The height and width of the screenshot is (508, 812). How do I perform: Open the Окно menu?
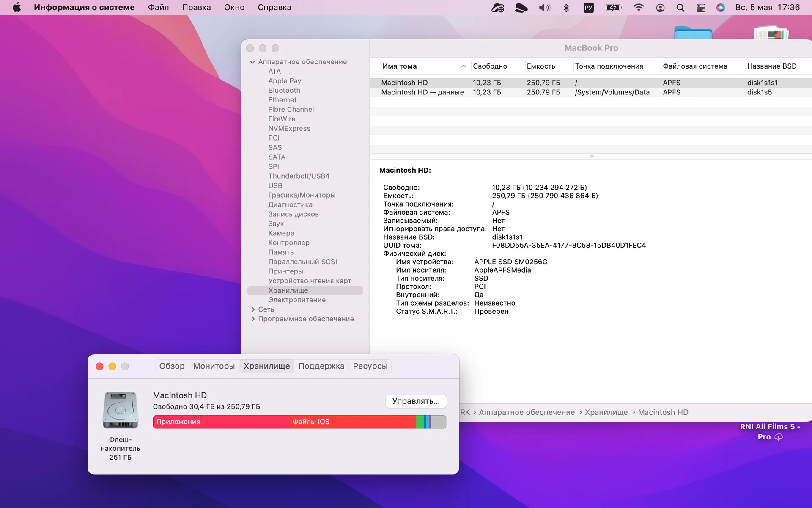pyautogui.click(x=234, y=8)
